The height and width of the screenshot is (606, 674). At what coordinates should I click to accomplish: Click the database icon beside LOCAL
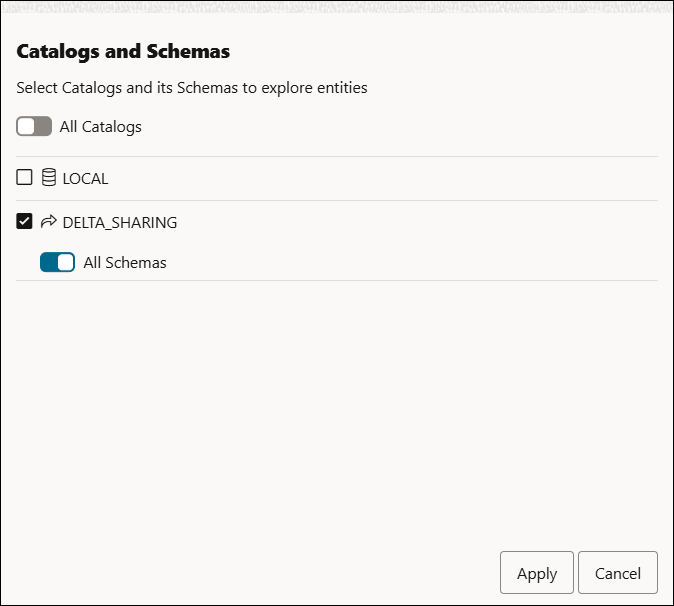49,178
